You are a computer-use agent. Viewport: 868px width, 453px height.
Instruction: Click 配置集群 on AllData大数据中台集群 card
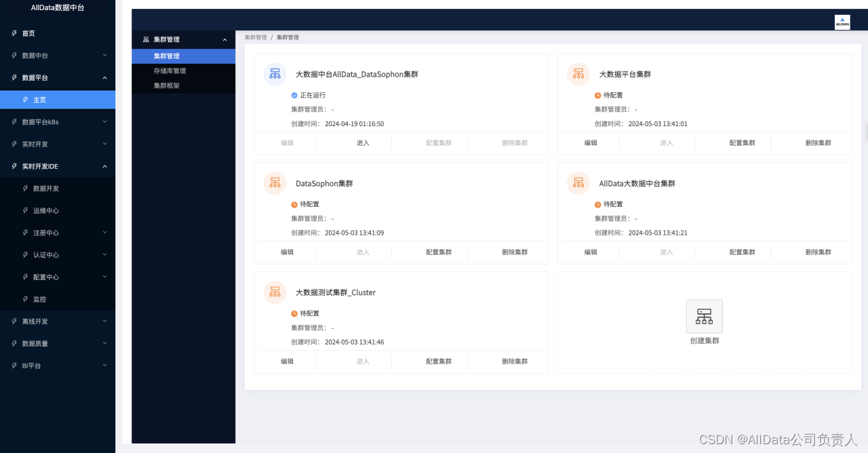click(743, 252)
